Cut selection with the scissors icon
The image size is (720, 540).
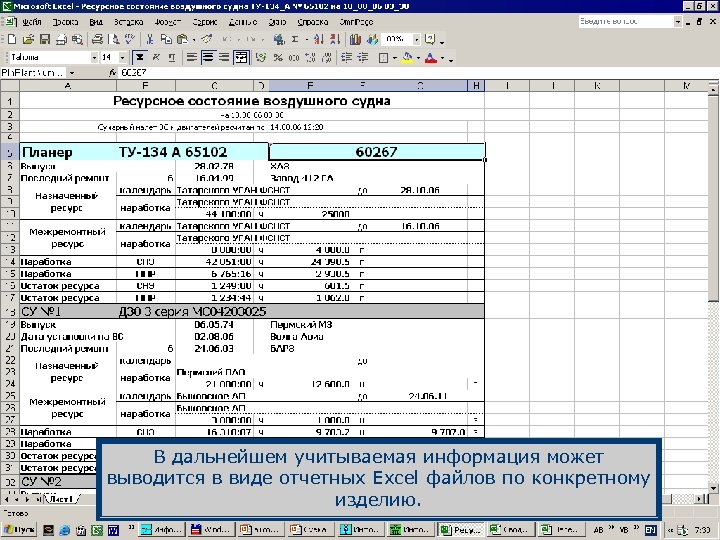click(x=150, y=40)
